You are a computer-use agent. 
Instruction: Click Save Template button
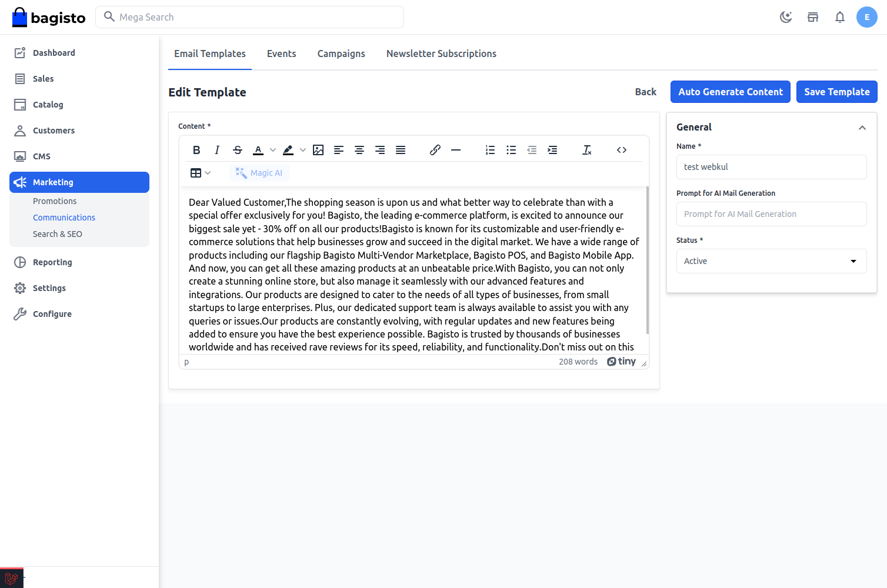tap(837, 92)
